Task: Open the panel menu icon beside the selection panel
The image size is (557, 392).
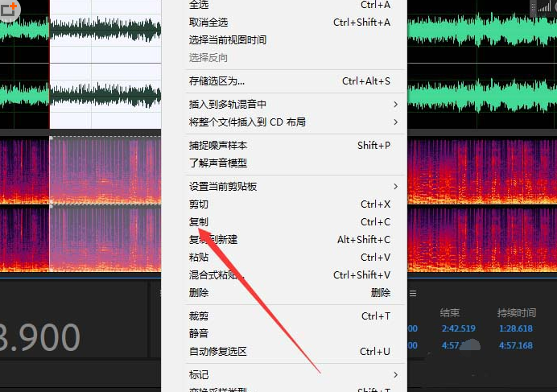Action: pyautogui.click(x=413, y=294)
